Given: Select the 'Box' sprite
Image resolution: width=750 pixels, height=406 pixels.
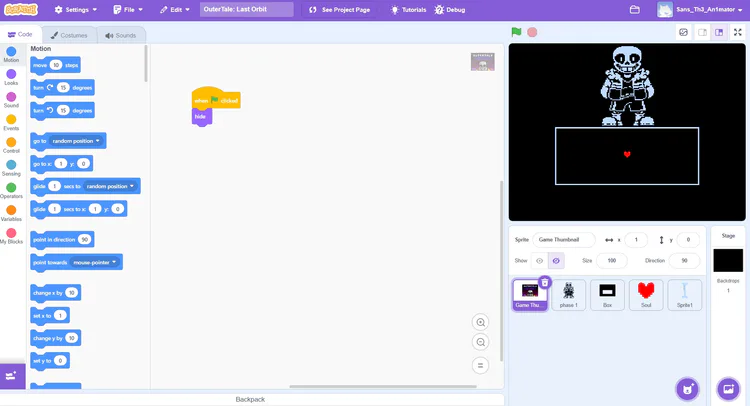Looking at the screenshot, I should click(607, 295).
